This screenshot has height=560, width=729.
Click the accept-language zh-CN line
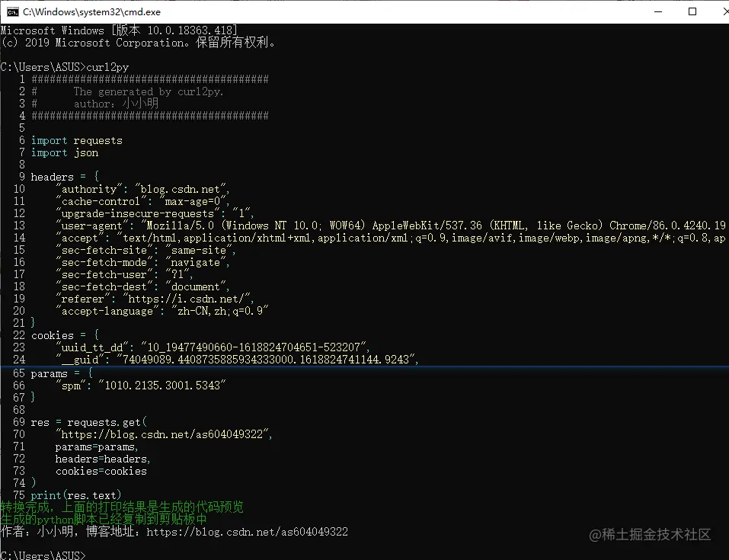tap(162, 311)
